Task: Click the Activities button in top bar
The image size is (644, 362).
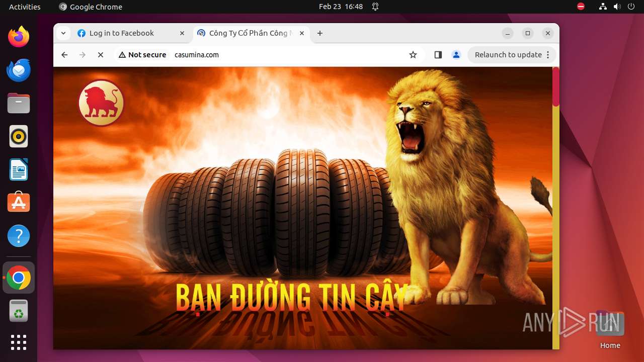Action: tap(25, 7)
